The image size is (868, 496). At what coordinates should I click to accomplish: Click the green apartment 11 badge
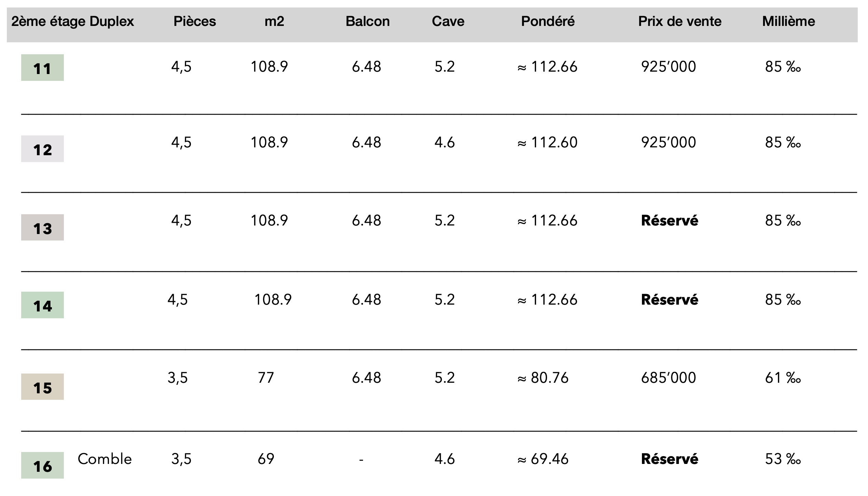[42, 68]
